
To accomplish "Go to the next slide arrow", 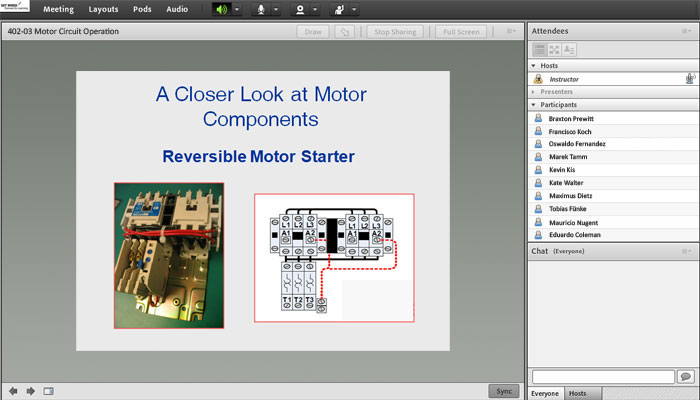I will click(30, 391).
